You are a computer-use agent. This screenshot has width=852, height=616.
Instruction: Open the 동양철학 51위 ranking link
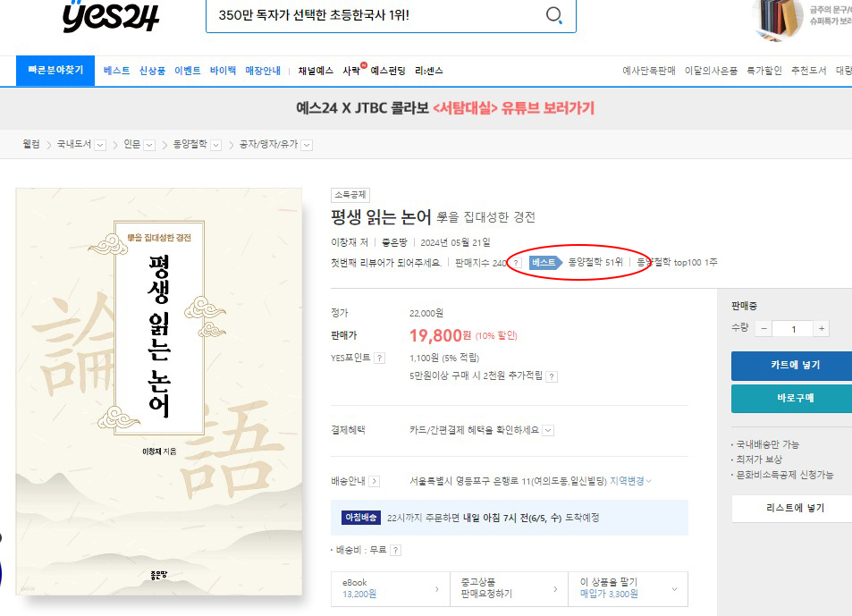595,262
